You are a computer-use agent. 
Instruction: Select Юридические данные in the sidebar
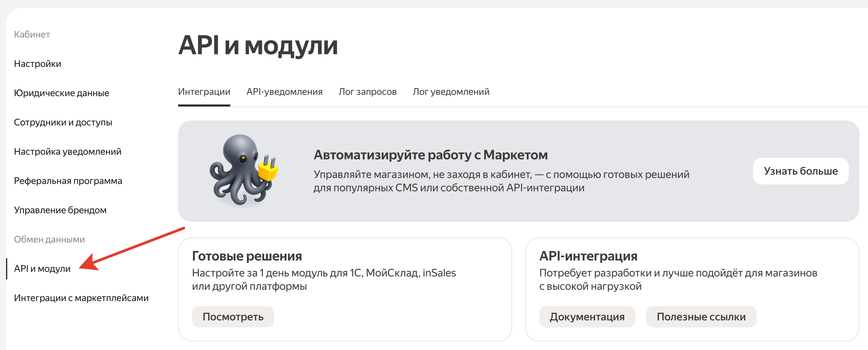pyautogui.click(x=61, y=93)
